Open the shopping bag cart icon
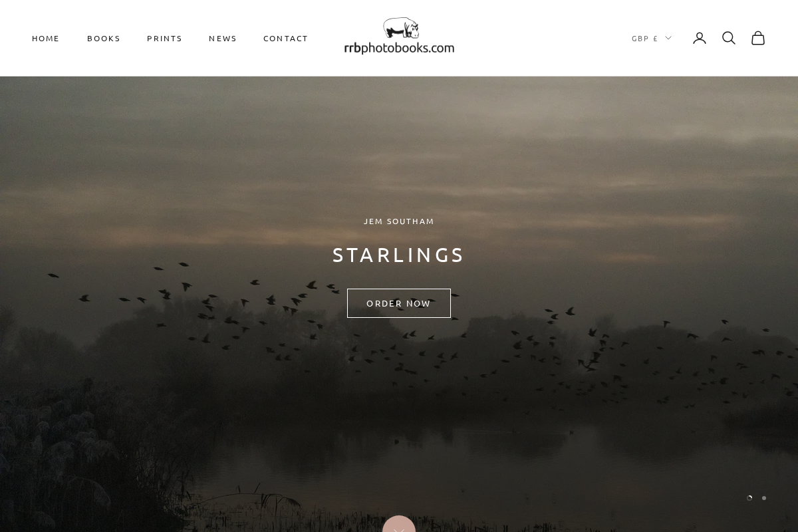The height and width of the screenshot is (532, 798). (x=758, y=39)
